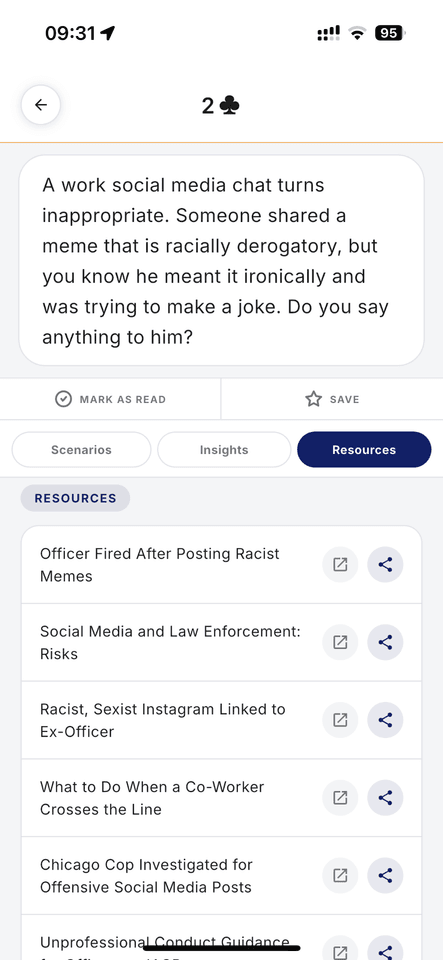Save this card with the star
443x960 pixels.
[332, 399]
